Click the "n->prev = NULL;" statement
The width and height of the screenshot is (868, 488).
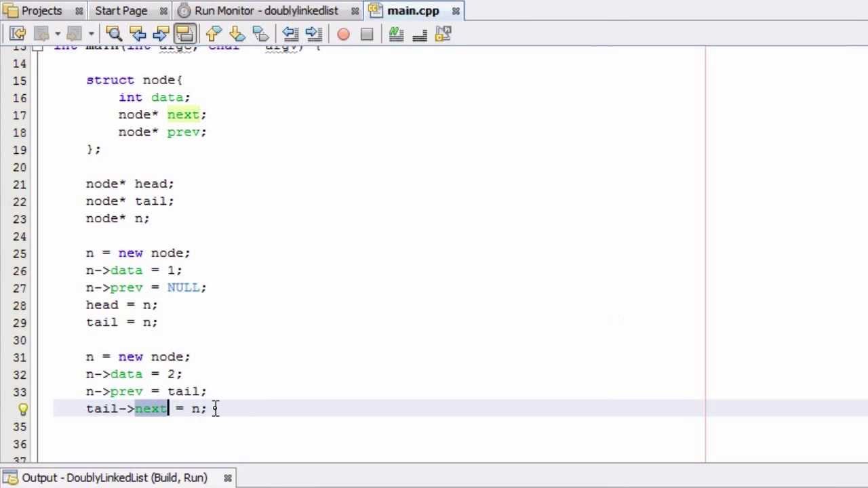[x=146, y=287]
